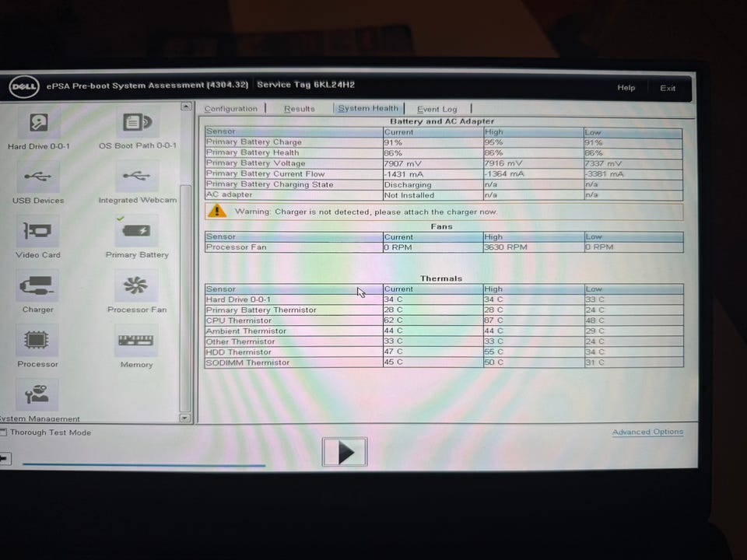747x560 pixels.
Task: Switch to the Event Log tab
Action: (437, 109)
